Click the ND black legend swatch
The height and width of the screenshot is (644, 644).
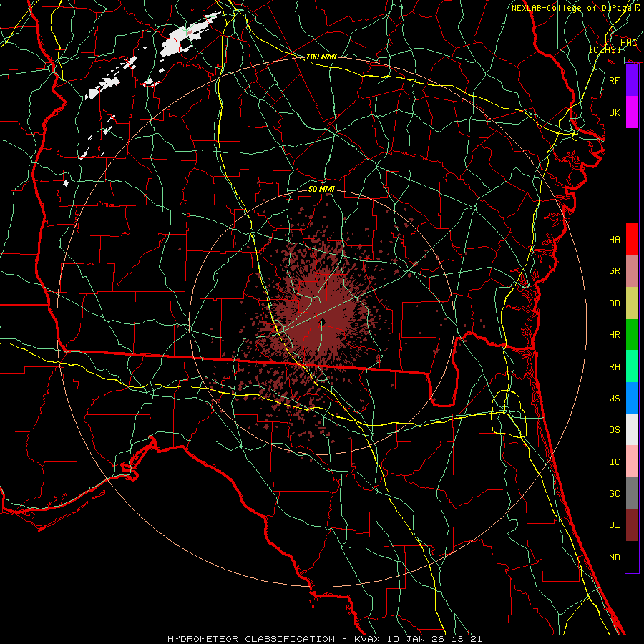point(632,557)
